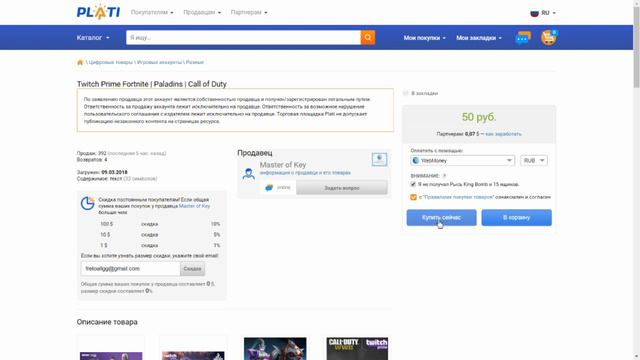Click the Plati logo
The width and height of the screenshot is (640, 360).
click(x=98, y=12)
